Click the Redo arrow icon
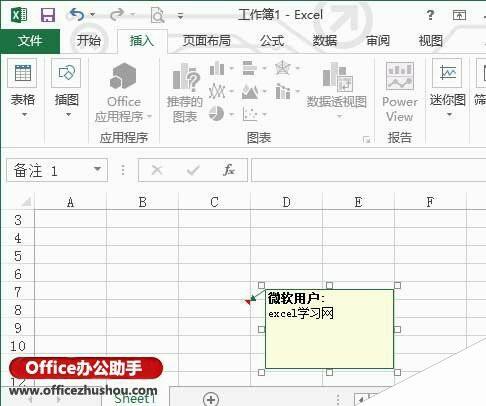The height and width of the screenshot is (406, 486). 117,15
